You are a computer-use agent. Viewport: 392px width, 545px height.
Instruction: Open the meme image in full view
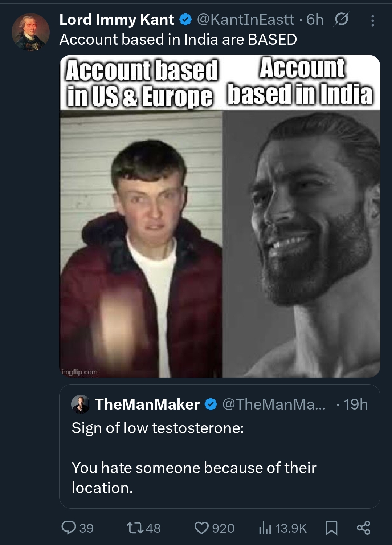click(x=220, y=216)
